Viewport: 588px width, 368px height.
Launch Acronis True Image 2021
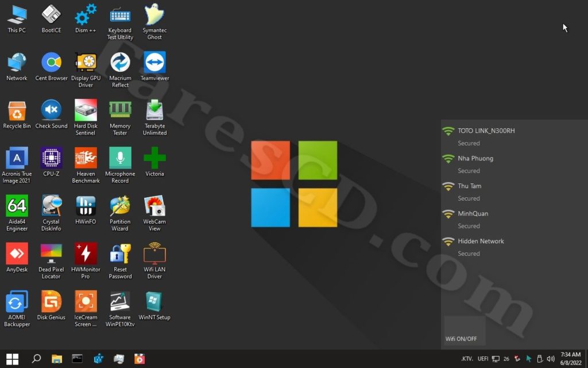pyautogui.click(x=17, y=166)
